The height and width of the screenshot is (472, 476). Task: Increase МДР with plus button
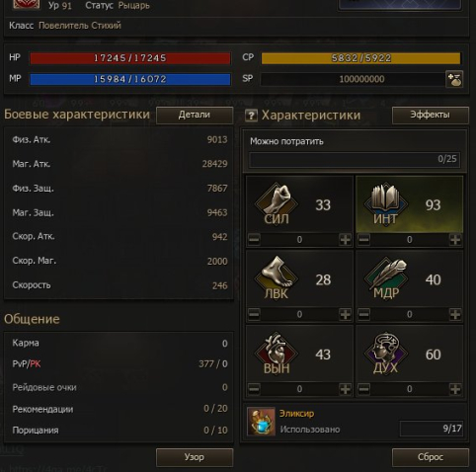[x=455, y=314]
